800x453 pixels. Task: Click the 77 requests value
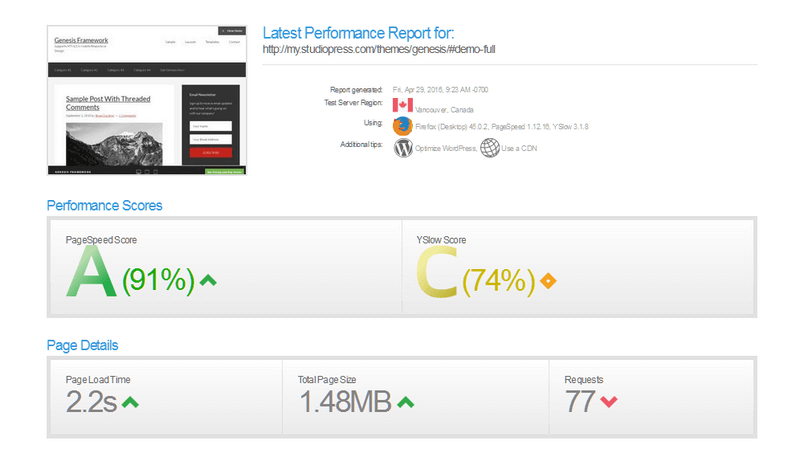(x=580, y=401)
